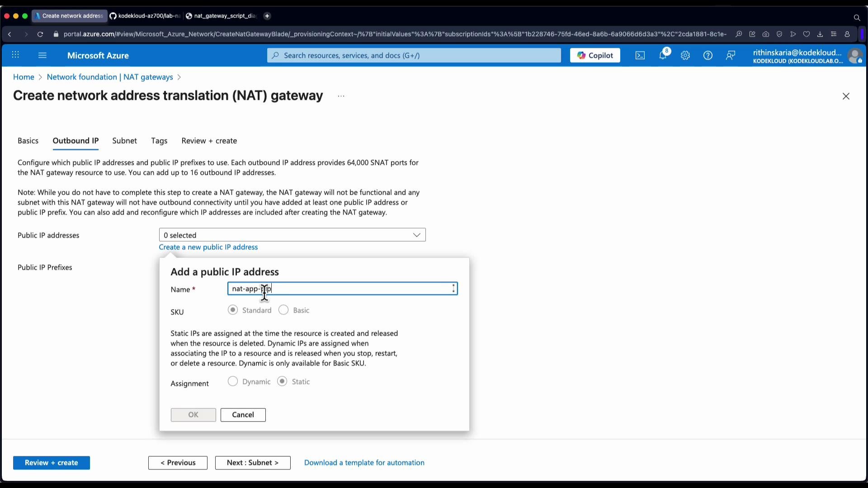
Task: Open portal settings gear
Action: 685,56
